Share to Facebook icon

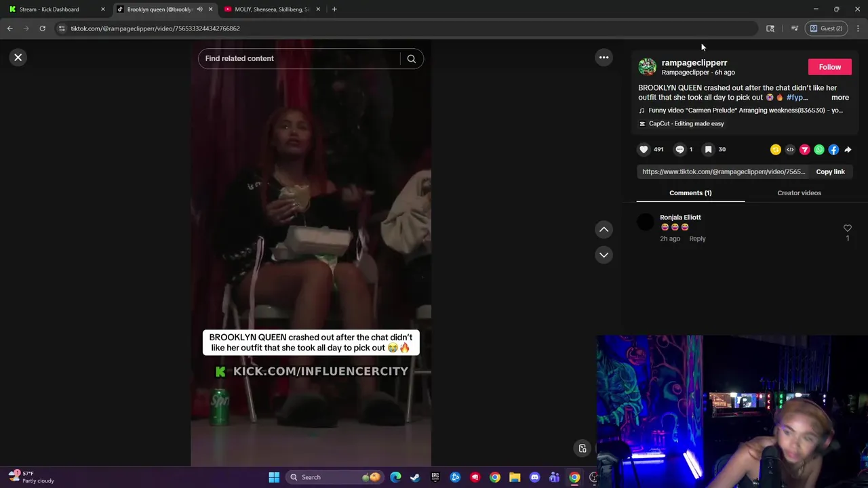click(x=833, y=150)
